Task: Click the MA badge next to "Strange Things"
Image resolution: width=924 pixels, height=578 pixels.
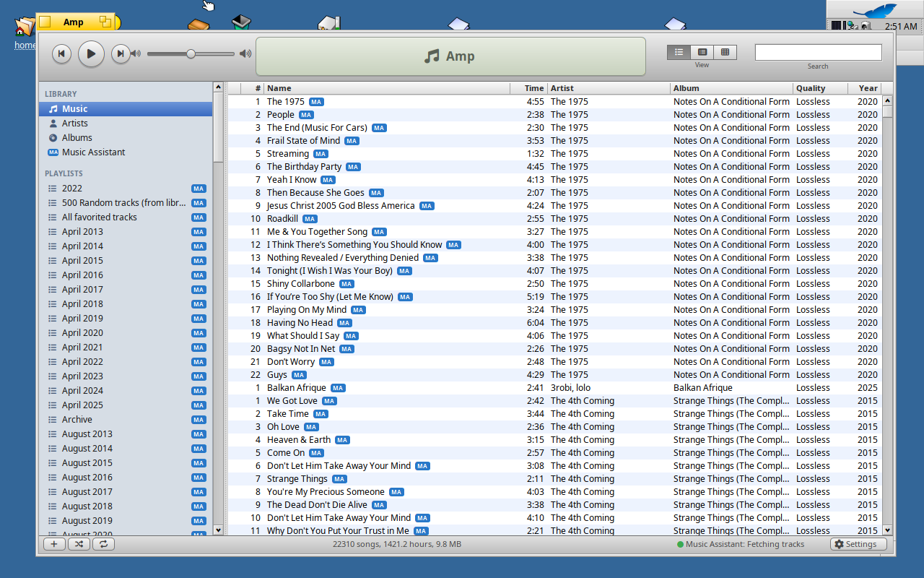Action: pos(339,479)
